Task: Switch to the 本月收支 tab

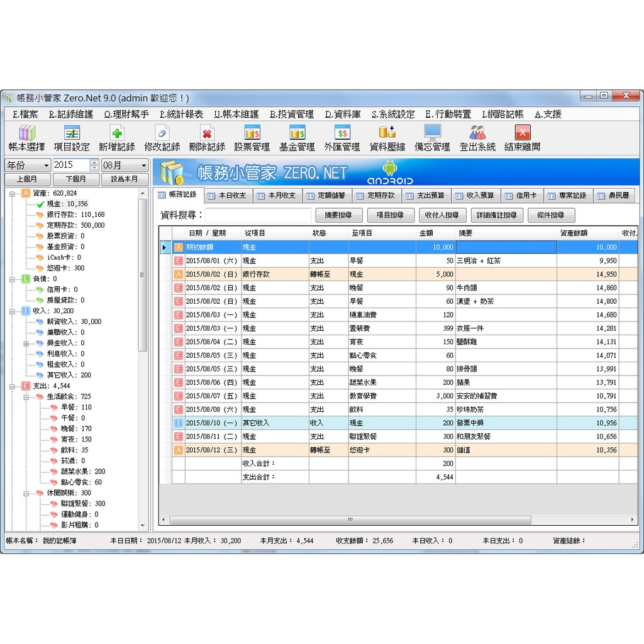Action: click(x=278, y=196)
